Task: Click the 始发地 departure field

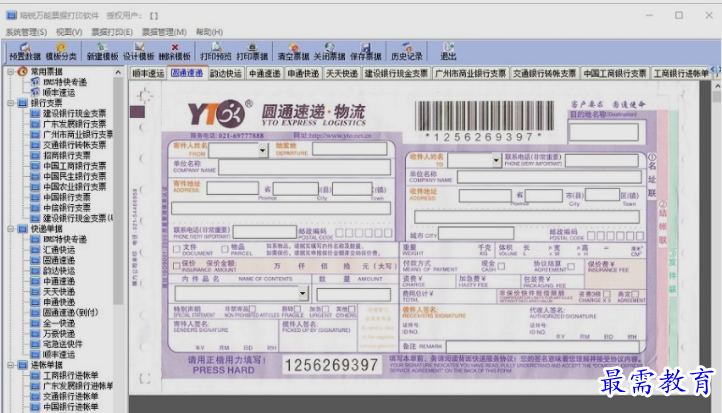Action: (x=350, y=149)
